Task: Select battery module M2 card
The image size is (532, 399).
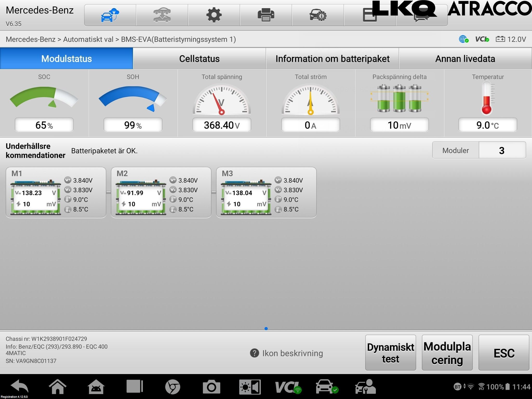Action: (x=161, y=192)
